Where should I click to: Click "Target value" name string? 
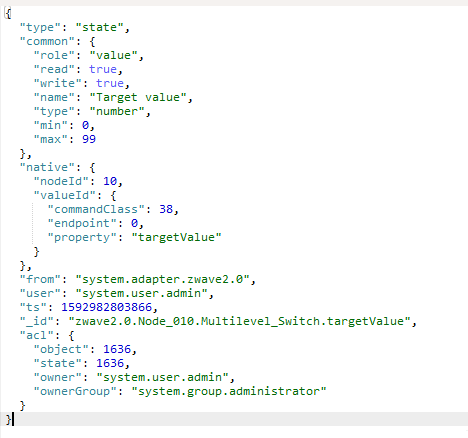pyautogui.click(x=138, y=97)
